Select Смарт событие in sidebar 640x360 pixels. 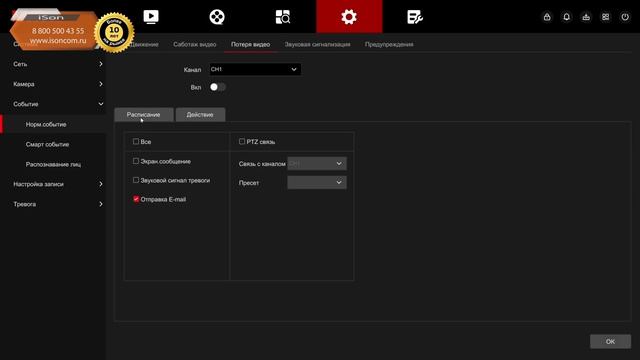click(47, 144)
